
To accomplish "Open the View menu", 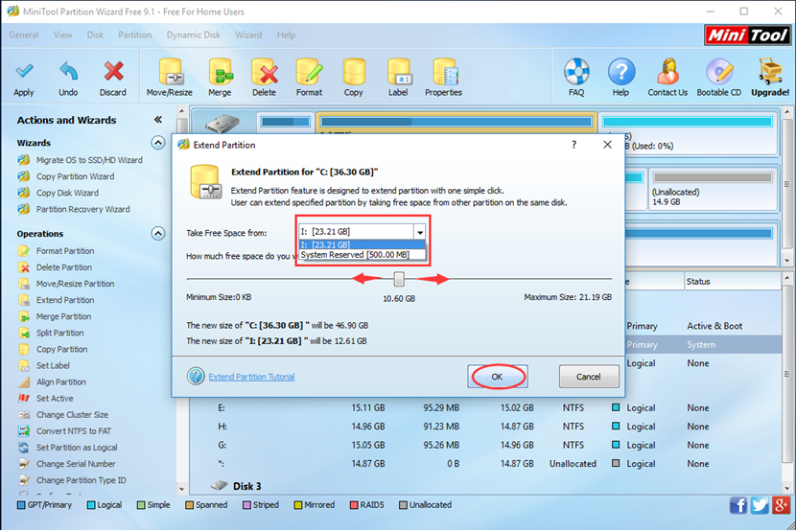I will [62, 35].
